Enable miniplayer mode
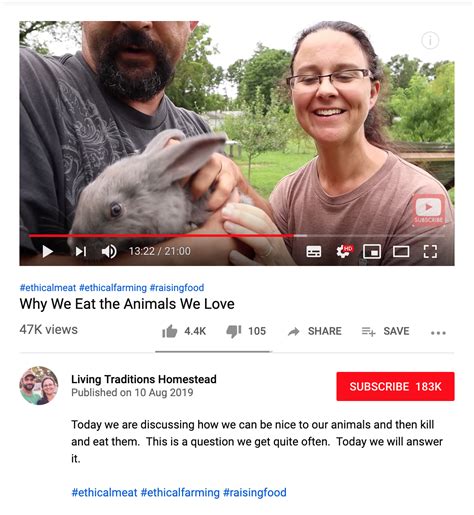Image resolution: width=474 pixels, height=515 pixels. tap(372, 252)
